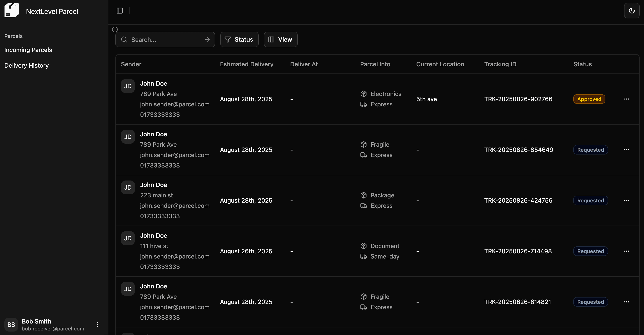The height and width of the screenshot is (335, 644).
Task: Toggle the sidebar panel icon
Action: [x=119, y=11]
